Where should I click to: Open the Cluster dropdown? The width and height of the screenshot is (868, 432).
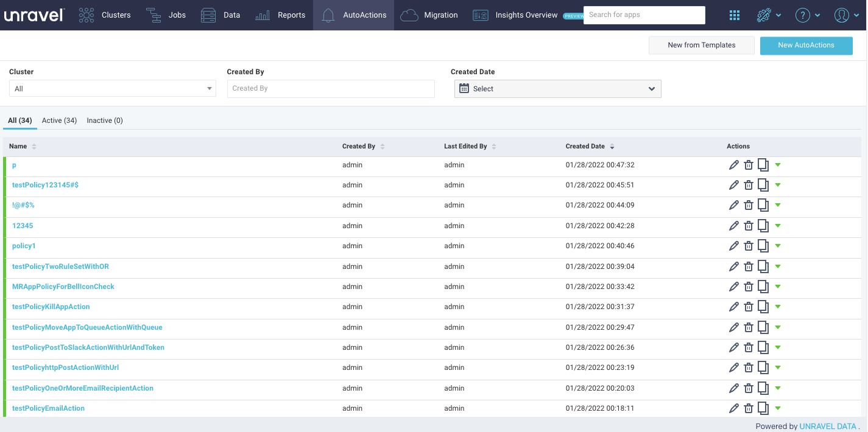pos(113,89)
